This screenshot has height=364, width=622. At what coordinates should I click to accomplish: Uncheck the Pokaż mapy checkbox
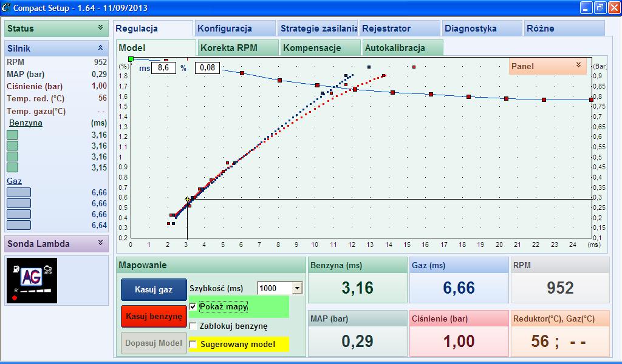[193, 306]
